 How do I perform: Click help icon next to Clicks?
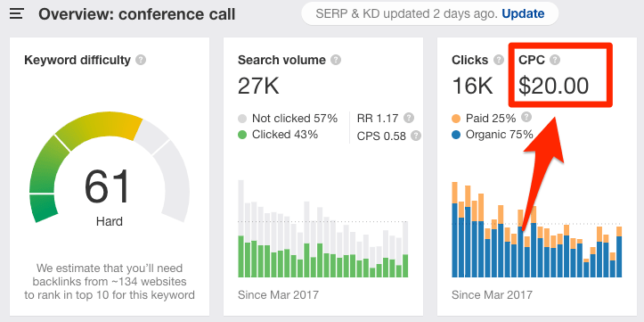coord(499,60)
